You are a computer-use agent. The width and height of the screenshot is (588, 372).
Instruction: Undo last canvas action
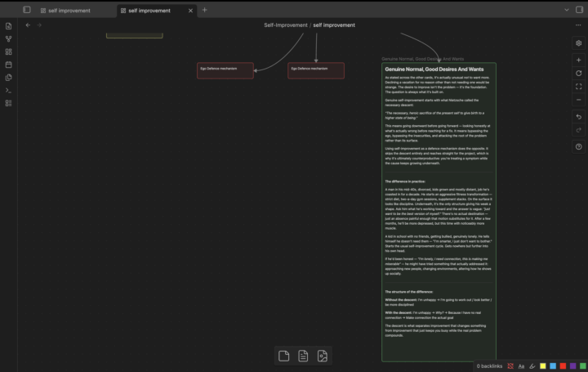(579, 117)
